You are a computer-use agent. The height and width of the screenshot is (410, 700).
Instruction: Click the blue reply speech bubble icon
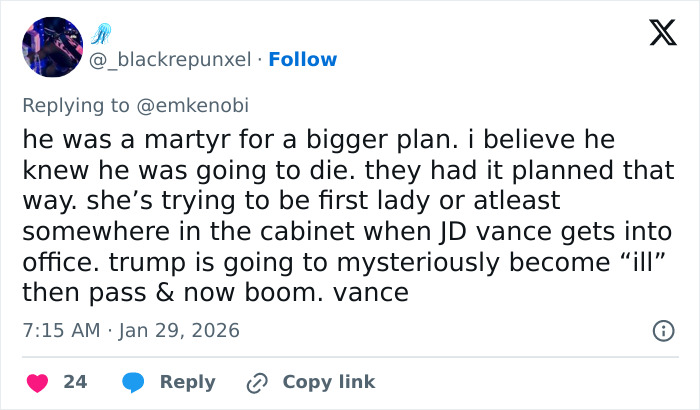coord(134,382)
